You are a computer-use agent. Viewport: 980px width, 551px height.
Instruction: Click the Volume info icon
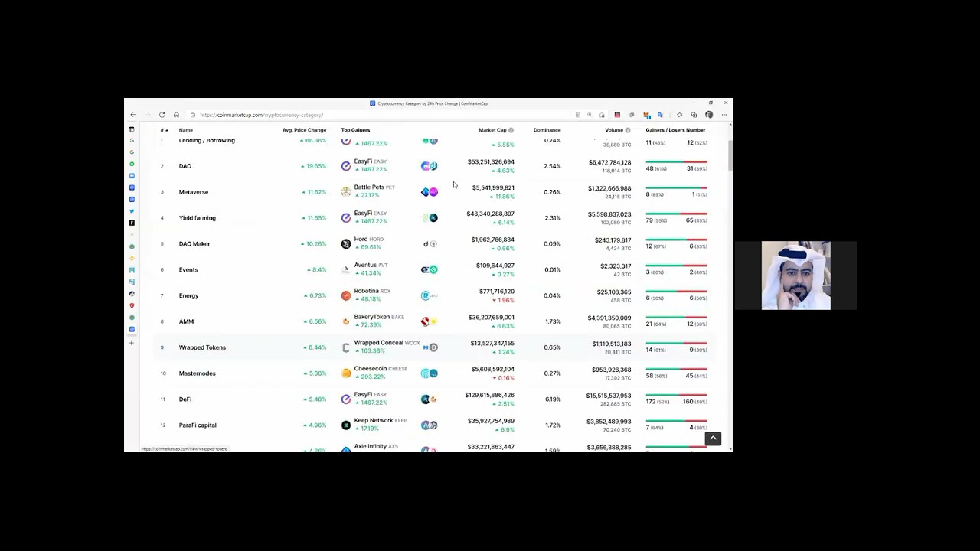tap(628, 130)
